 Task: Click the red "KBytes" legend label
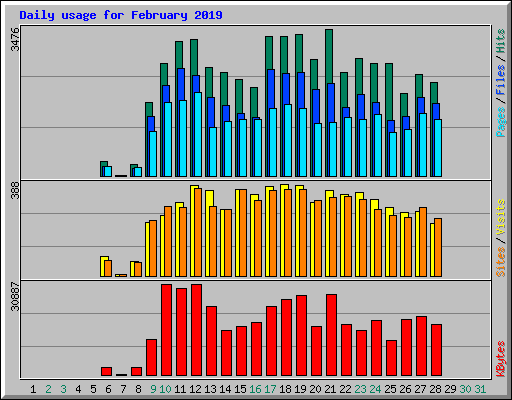point(501,359)
